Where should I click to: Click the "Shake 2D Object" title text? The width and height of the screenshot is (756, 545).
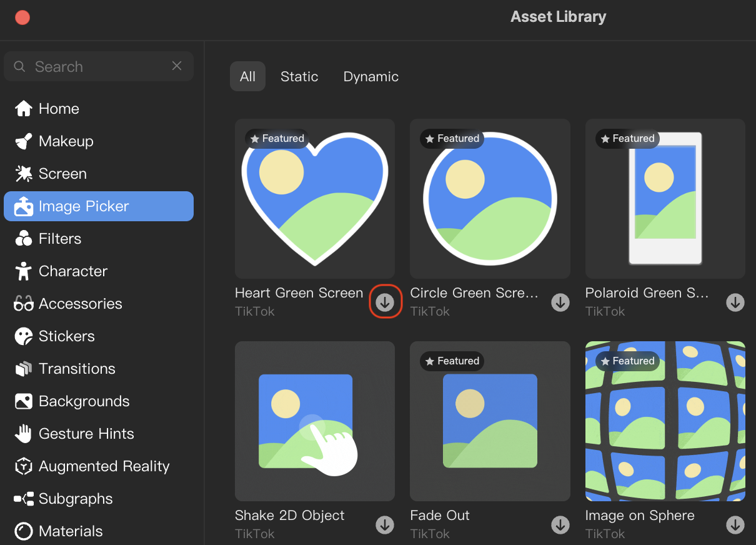[x=290, y=516]
